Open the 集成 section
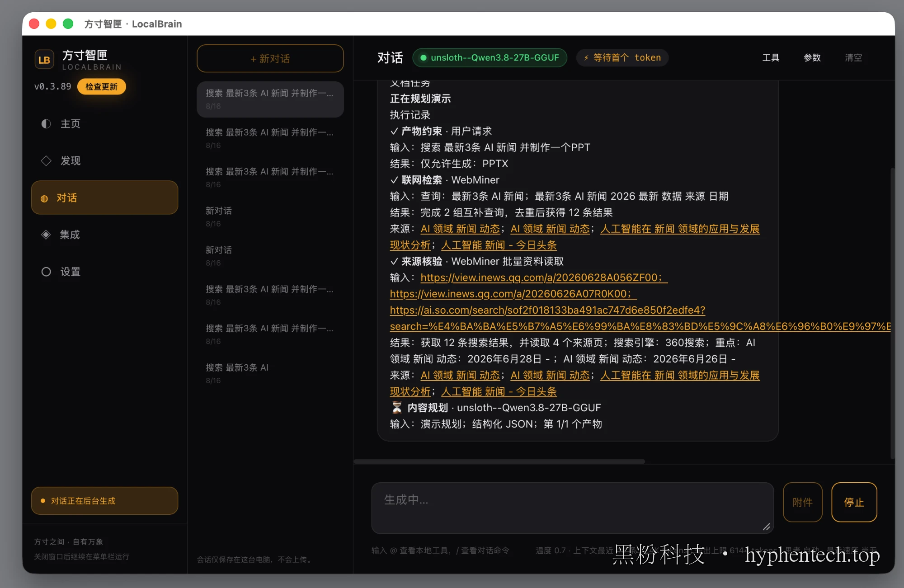Screen dimensions: 904x588 pos(104,235)
